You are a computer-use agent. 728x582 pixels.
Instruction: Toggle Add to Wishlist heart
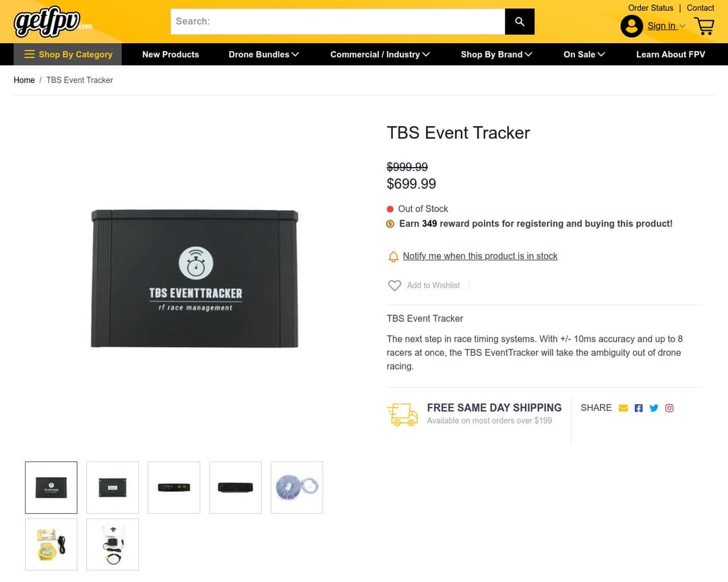tap(394, 286)
